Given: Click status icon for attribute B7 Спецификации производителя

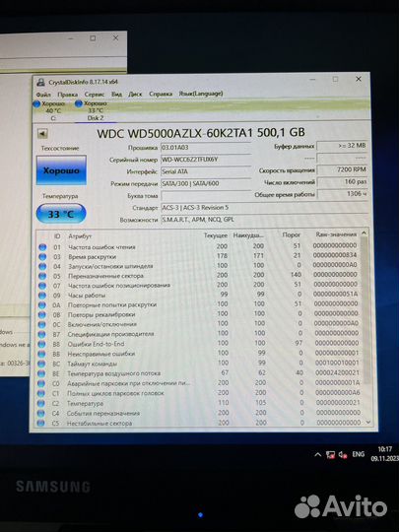Looking at the screenshot, I should point(41,335).
